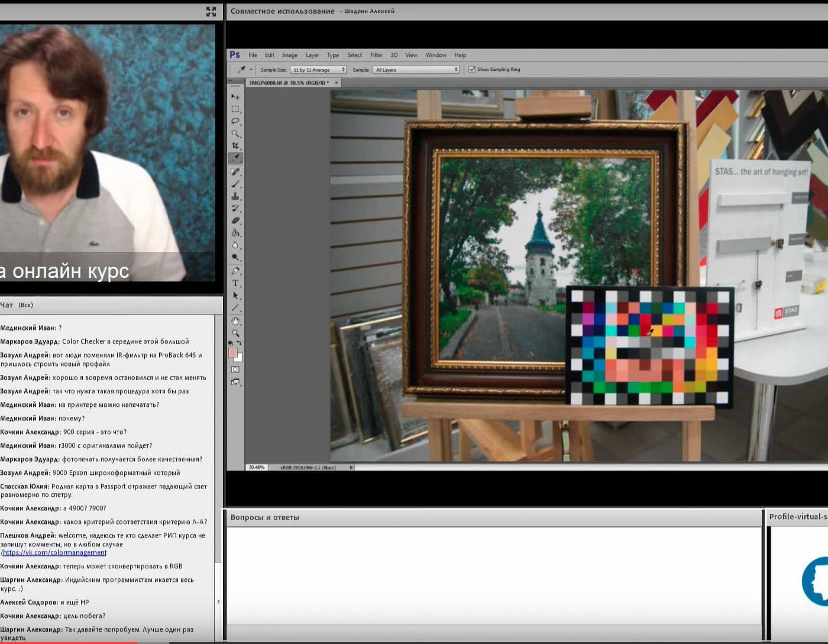Image resolution: width=828 pixels, height=644 pixels.
Task: Change screen mode in the toolbox
Action: pos(235,382)
